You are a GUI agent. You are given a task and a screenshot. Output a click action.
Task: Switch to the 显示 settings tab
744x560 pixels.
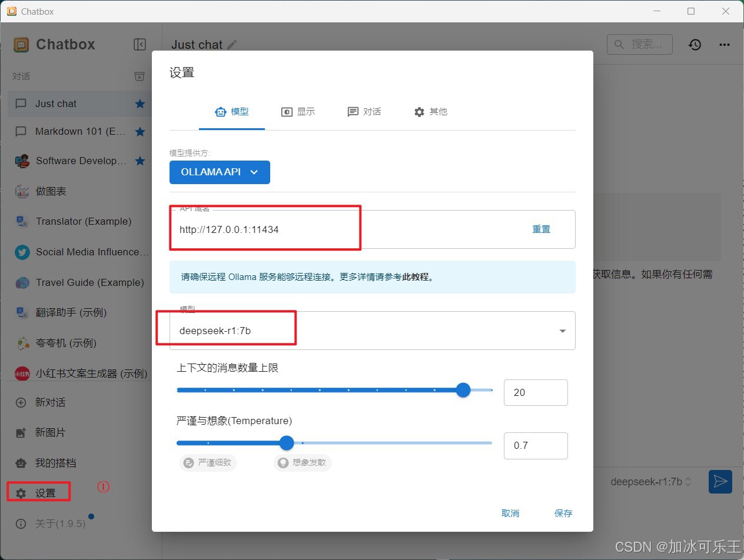click(x=298, y=111)
